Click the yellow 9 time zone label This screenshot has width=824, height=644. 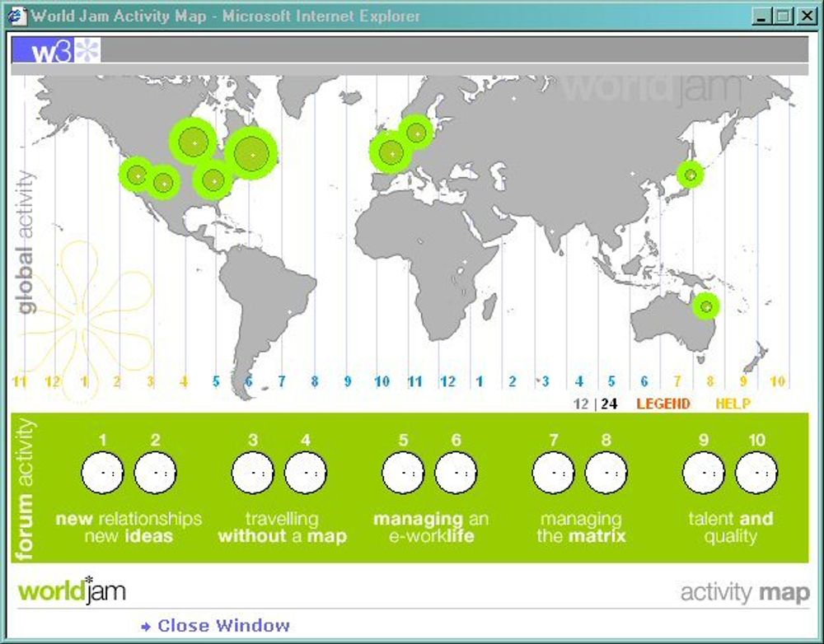[743, 381]
